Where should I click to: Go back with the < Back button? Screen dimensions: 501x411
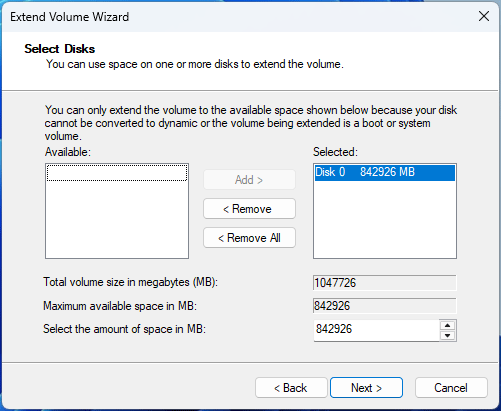[291, 387]
